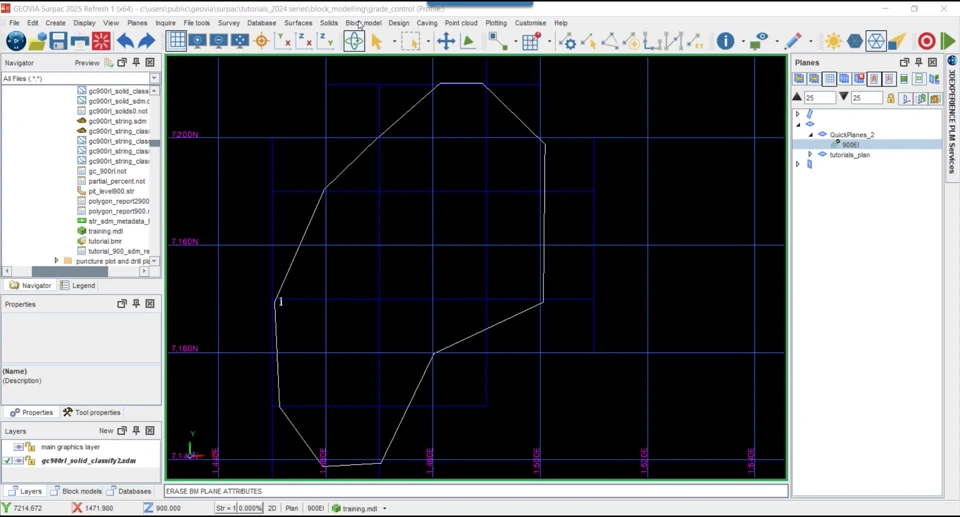Open the Solids menu

click(x=329, y=23)
